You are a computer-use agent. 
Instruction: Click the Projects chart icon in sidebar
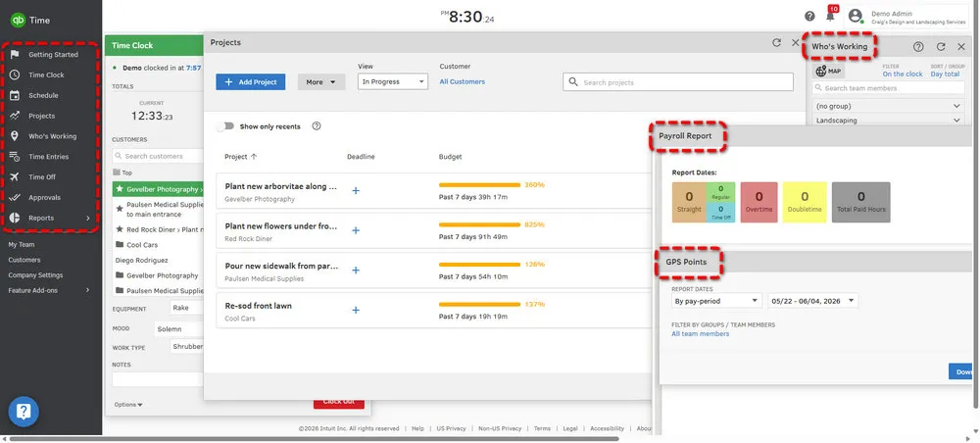15,116
